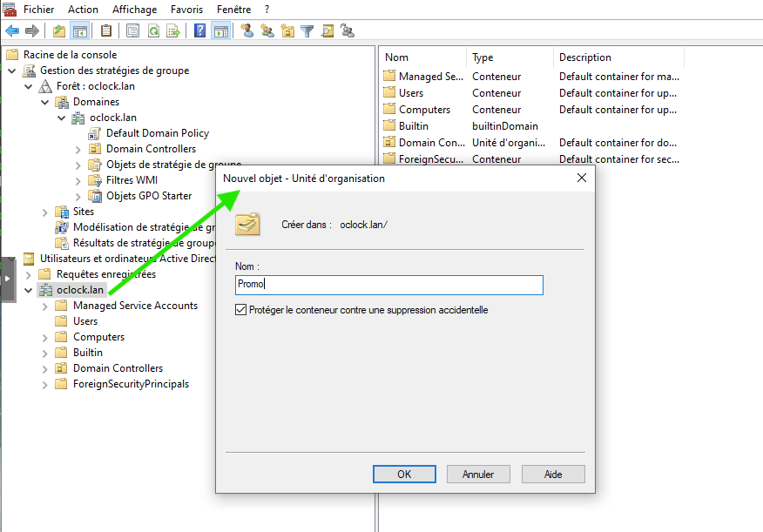The height and width of the screenshot is (532, 763).
Task: Click the refresh toolbar icon
Action: click(x=153, y=31)
